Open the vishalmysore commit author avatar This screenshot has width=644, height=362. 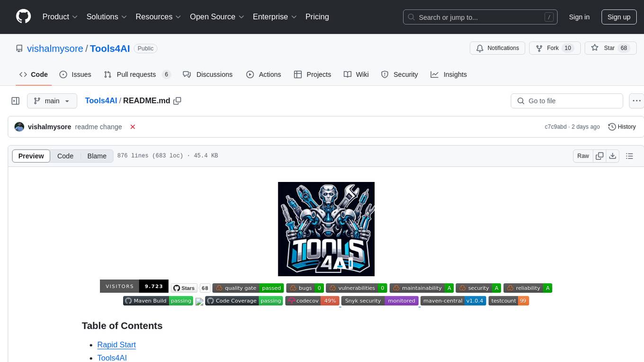point(19,127)
